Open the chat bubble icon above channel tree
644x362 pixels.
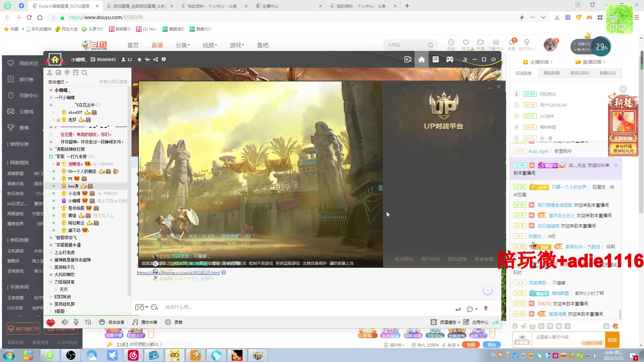(x=58, y=72)
